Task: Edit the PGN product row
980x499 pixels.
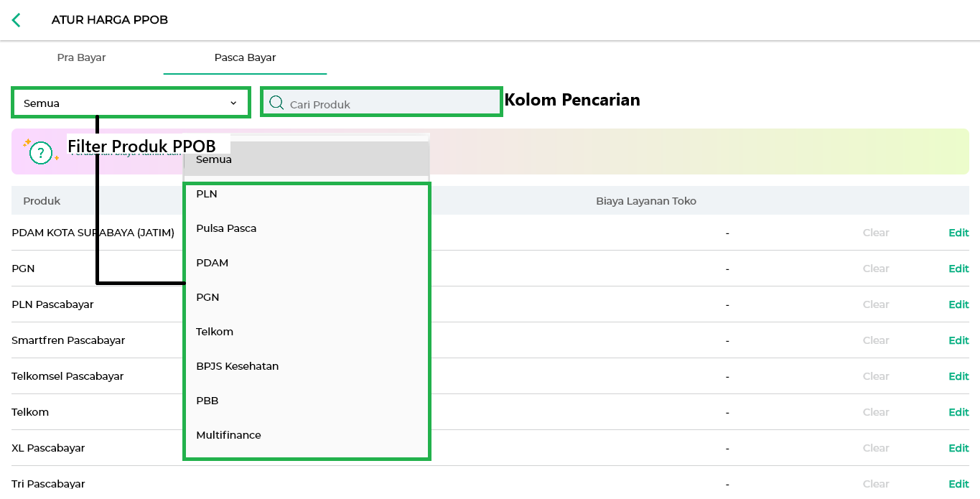Action: tap(958, 269)
